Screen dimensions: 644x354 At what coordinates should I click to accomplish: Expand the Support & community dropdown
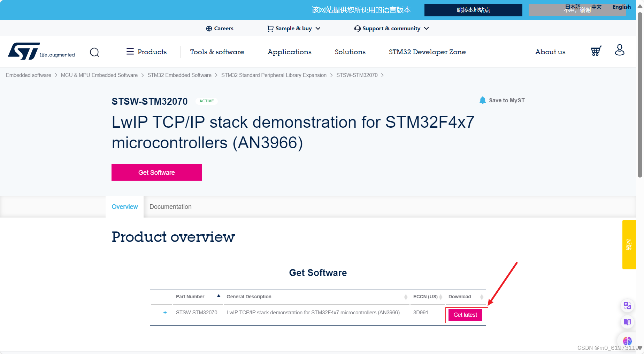[427, 28]
